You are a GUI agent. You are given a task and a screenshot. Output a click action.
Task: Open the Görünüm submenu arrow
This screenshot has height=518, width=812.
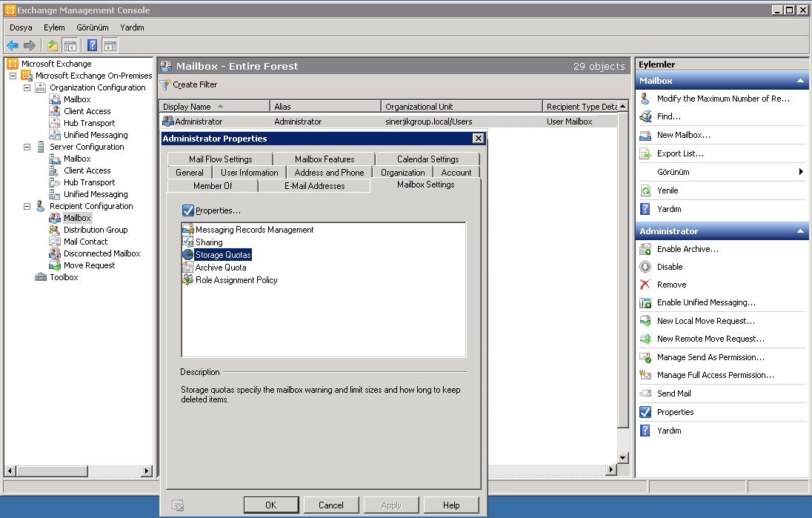click(801, 171)
